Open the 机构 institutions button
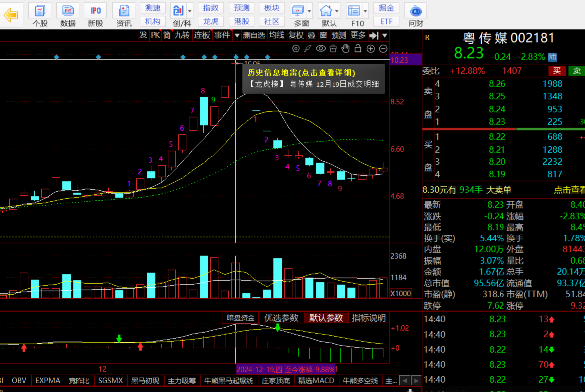This screenshot has width=585, height=392. pos(152,22)
